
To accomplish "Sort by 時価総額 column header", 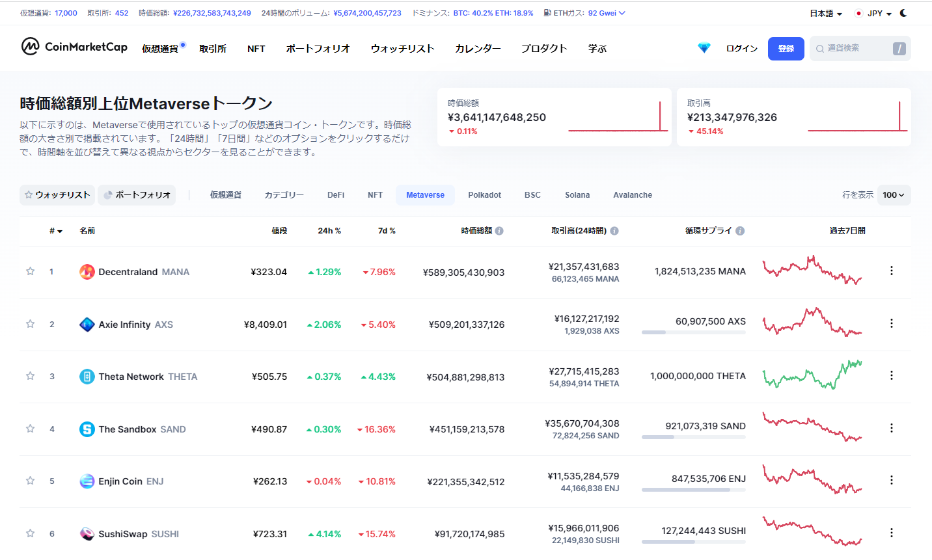I will click(476, 231).
